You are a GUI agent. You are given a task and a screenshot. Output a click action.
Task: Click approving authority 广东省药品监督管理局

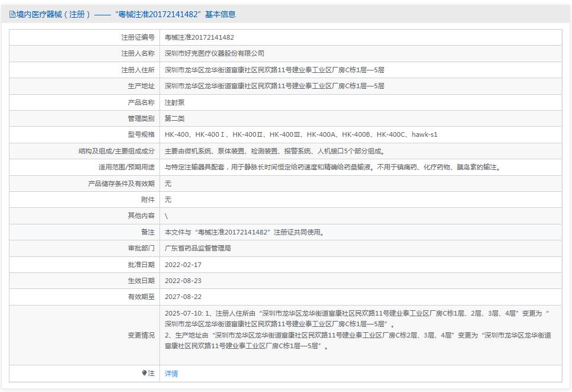click(x=198, y=248)
